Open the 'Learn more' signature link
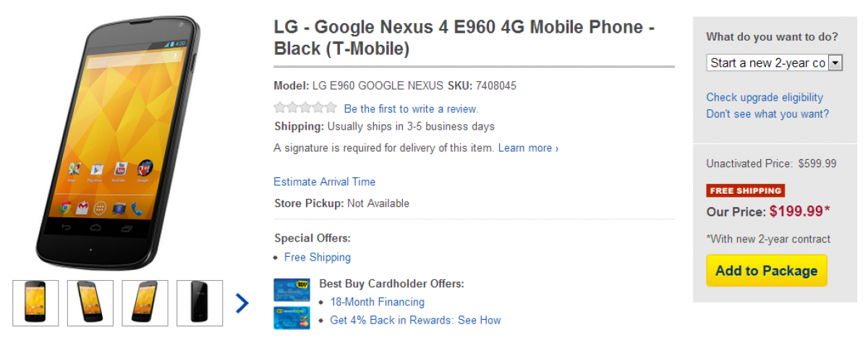Screen dimensions: 868x343 click(x=528, y=148)
